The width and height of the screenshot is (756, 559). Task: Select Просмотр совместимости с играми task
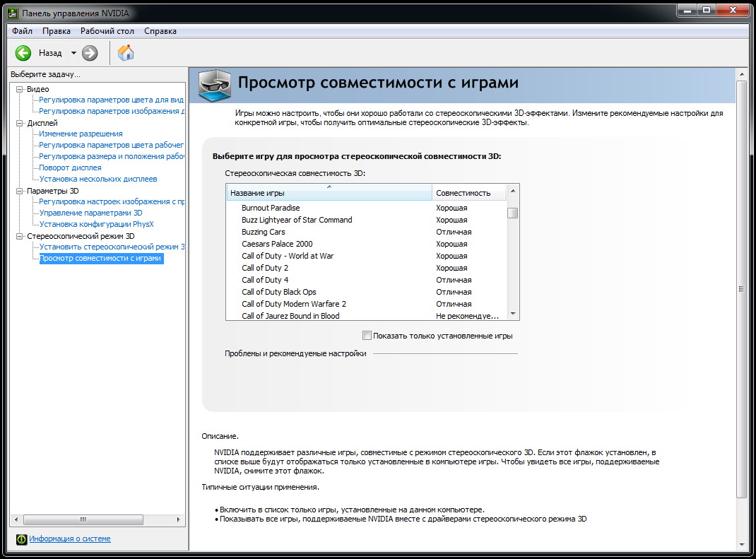pos(100,258)
